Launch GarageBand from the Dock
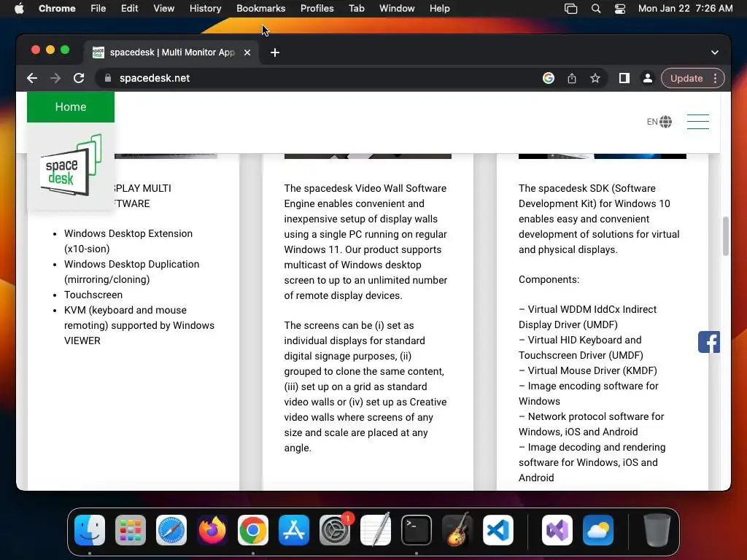This screenshot has width=747, height=560. pos(457,530)
